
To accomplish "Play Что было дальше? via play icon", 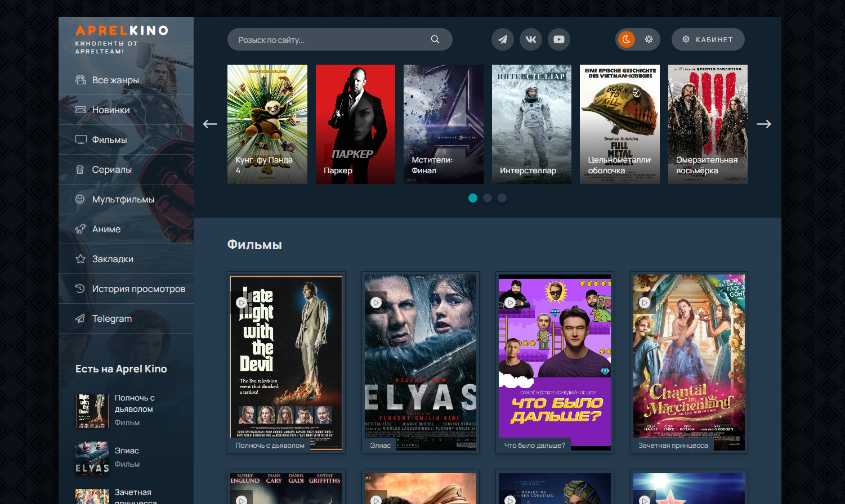I will click(510, 303).
